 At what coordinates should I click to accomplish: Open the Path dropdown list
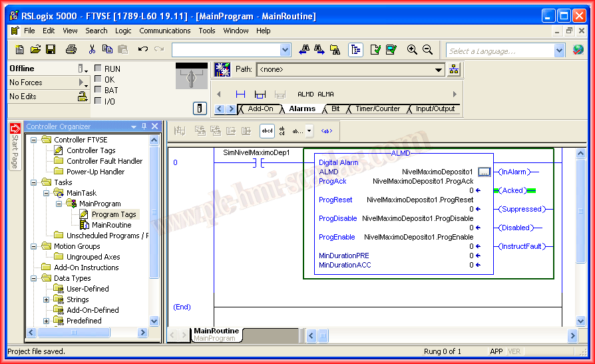click(439, 69)
